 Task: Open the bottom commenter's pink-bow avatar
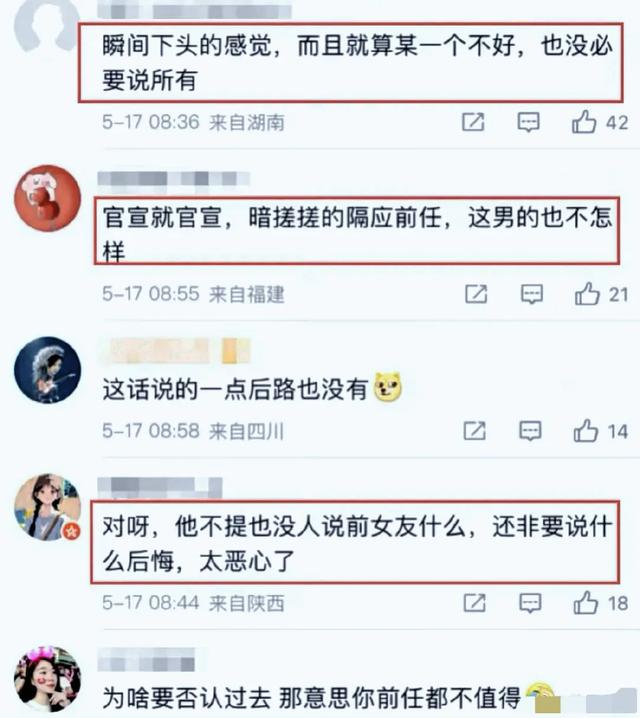48,679
